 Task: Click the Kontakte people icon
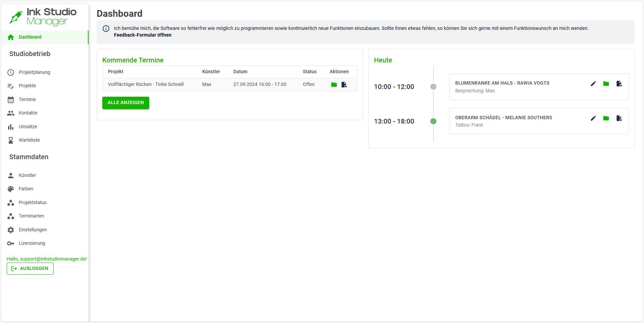tap(11, 113)
